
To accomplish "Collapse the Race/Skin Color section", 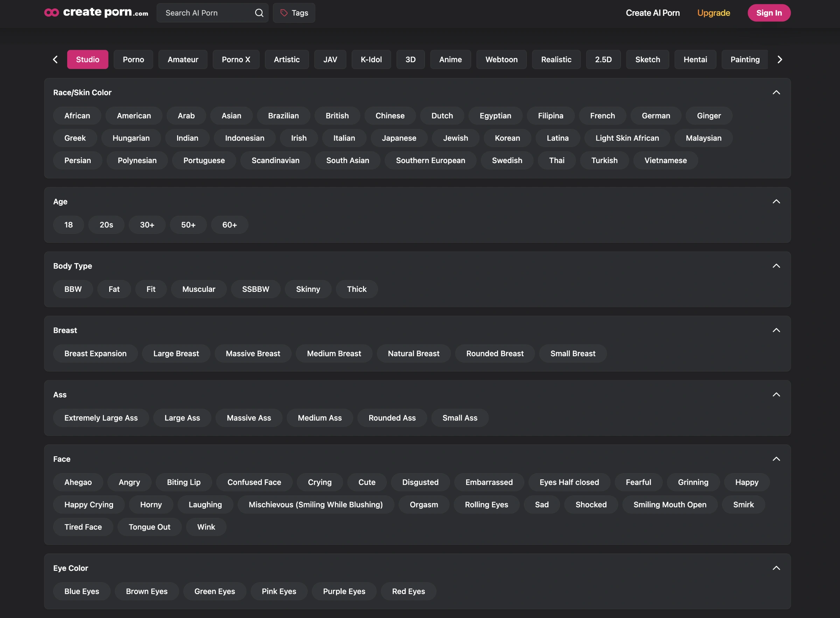I will [776, 92].
